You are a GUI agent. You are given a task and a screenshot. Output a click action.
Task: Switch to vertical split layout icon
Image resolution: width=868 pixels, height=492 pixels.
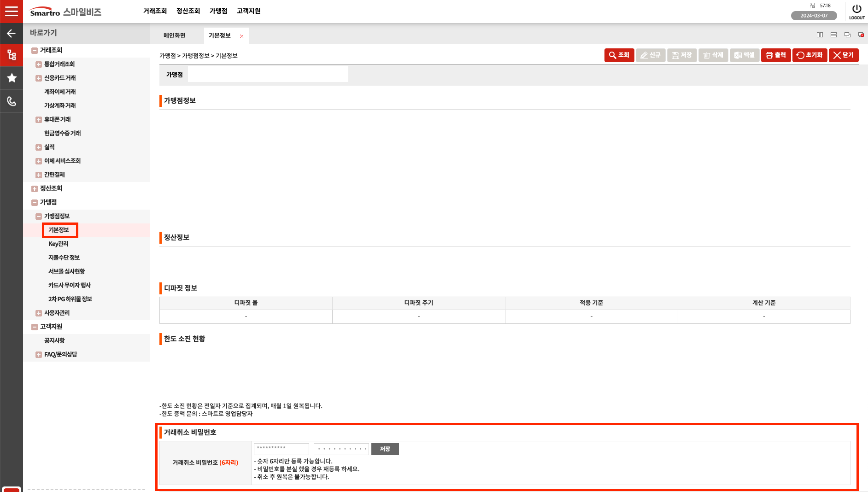[820, 35]
